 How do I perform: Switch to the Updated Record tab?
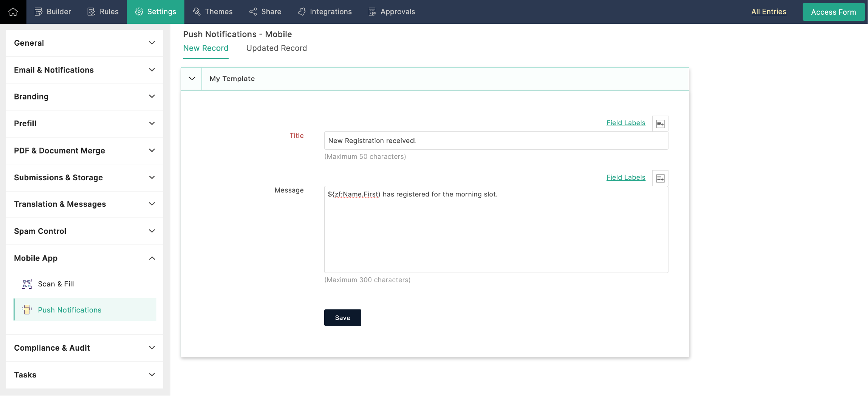tap(277, 48)
